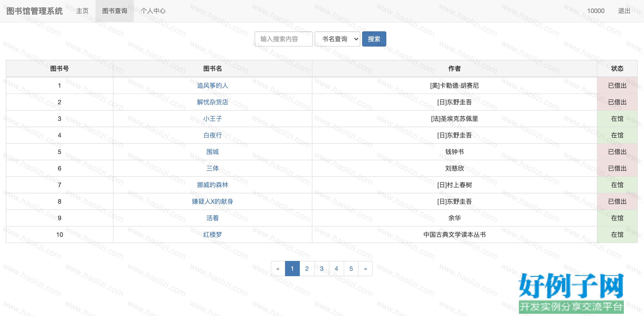
Task: Open book link 小王子
Action: (212, 119)
